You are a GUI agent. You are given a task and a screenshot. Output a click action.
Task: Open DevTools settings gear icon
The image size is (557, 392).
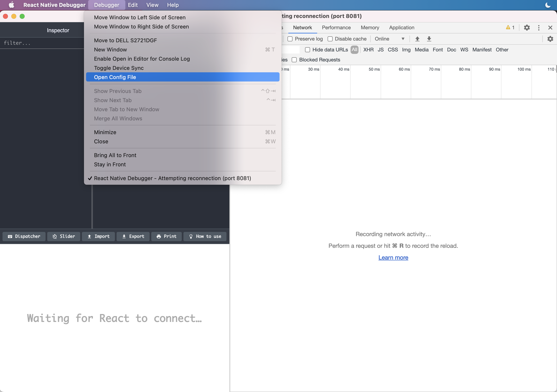[x=527, y=27]
